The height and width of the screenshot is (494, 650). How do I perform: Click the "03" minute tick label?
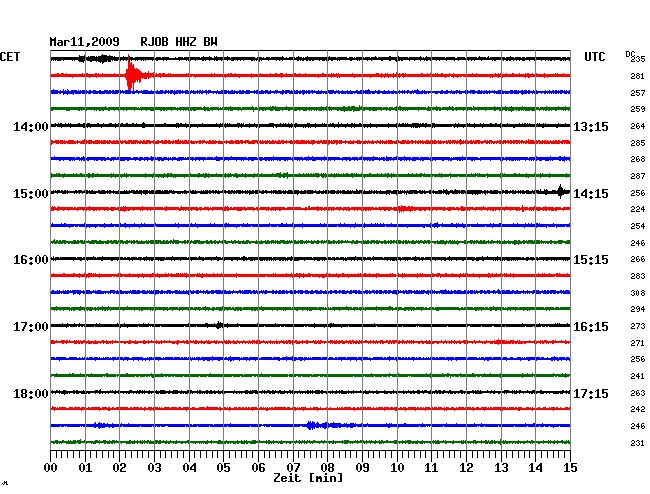coord(154,468)
